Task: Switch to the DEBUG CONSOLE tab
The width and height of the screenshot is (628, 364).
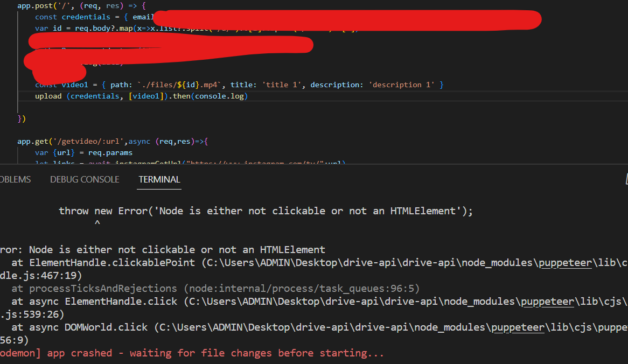Action: [x=85, y=179]
